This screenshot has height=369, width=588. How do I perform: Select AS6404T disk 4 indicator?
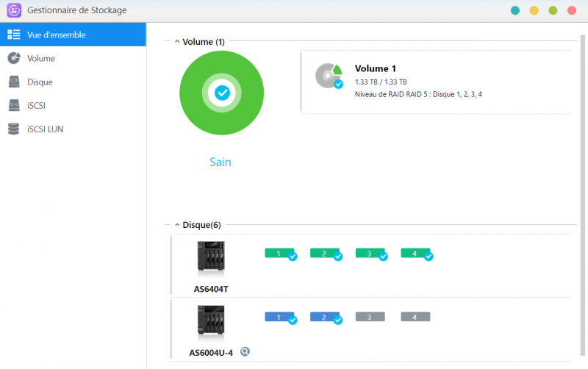coord(417,254)
